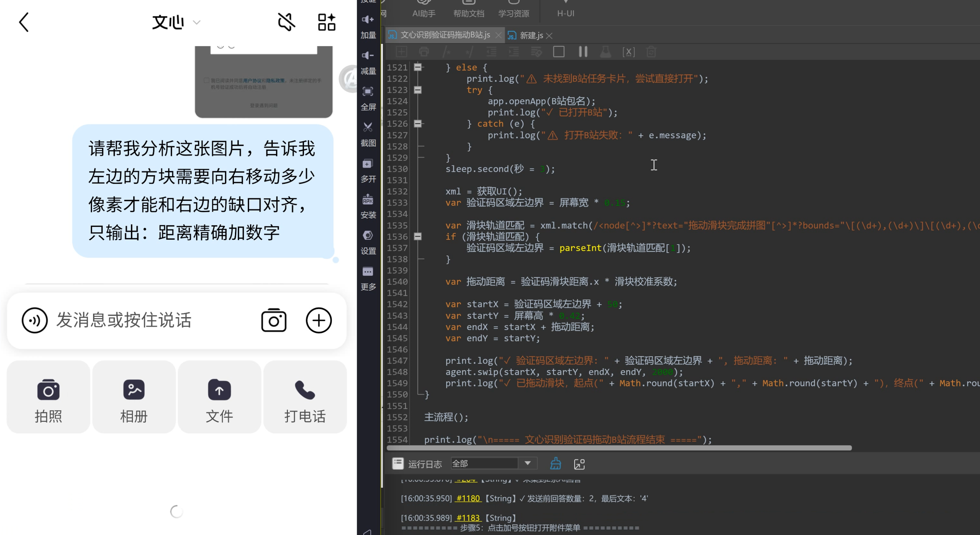Open the 全部 log filter dropdown
This screenshot has height=535, width=980.
[493, 464]
